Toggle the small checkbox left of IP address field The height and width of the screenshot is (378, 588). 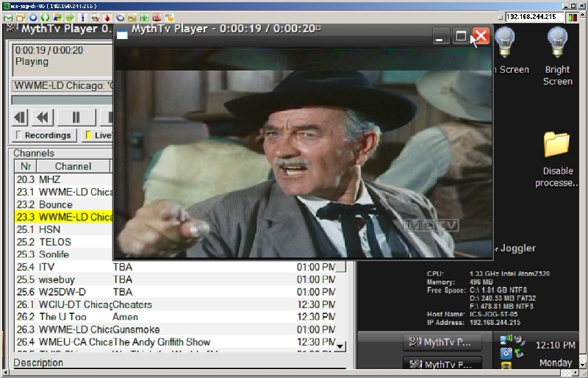(501, 17)
